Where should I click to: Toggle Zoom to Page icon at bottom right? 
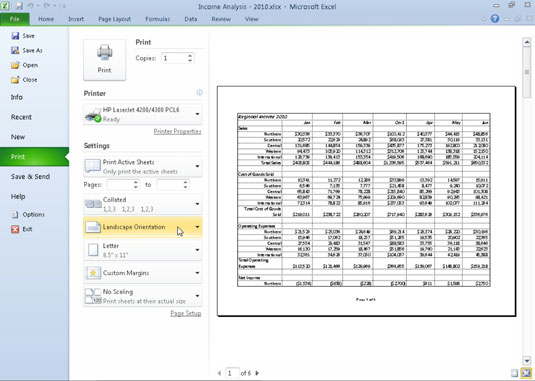[x=526, y=373]
